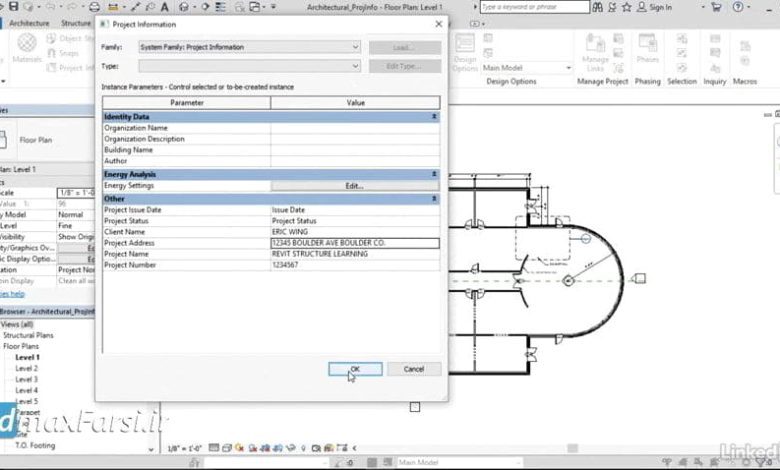Click Cancel in Project Information dialog
Screen dimensions: 780x470
pos(414,369)
